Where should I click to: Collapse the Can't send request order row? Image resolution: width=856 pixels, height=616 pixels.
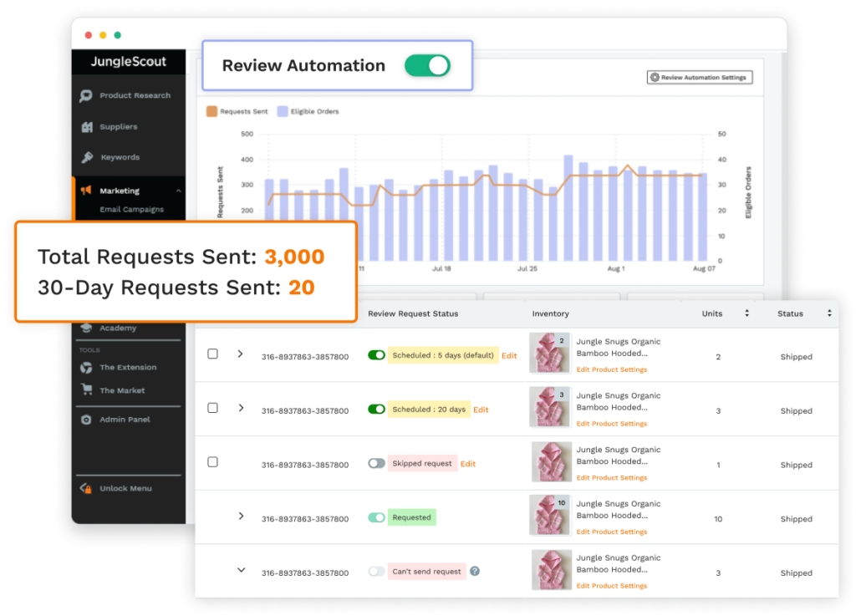click(241, 570)
